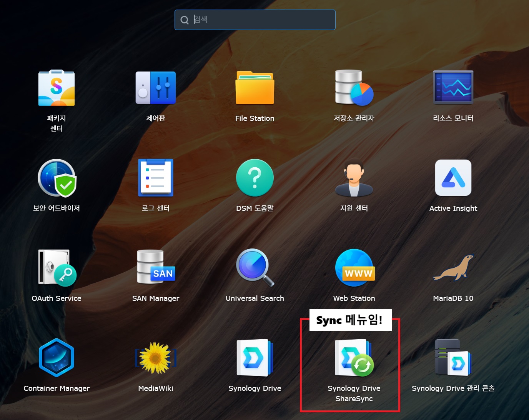Launch Web Station

coord(354,268)
